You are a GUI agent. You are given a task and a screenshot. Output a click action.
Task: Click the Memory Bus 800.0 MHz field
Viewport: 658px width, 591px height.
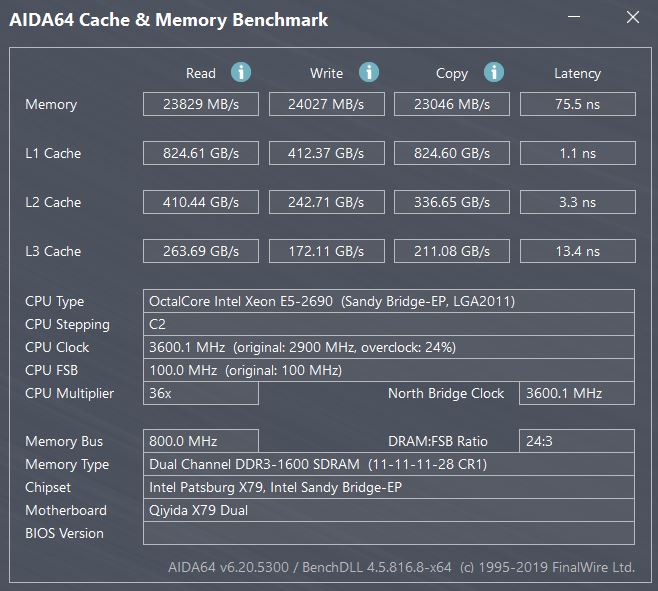pos(201,441)
